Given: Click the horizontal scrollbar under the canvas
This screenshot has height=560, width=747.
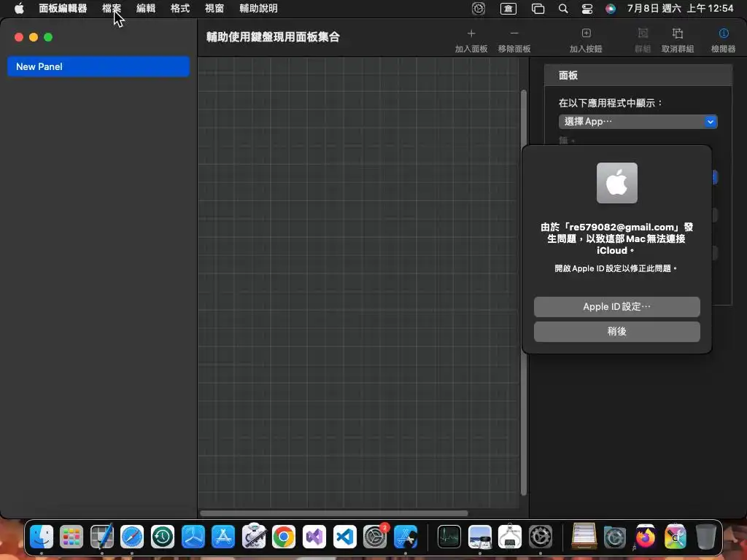Looking at the screenshot, I should click(334, 513).
